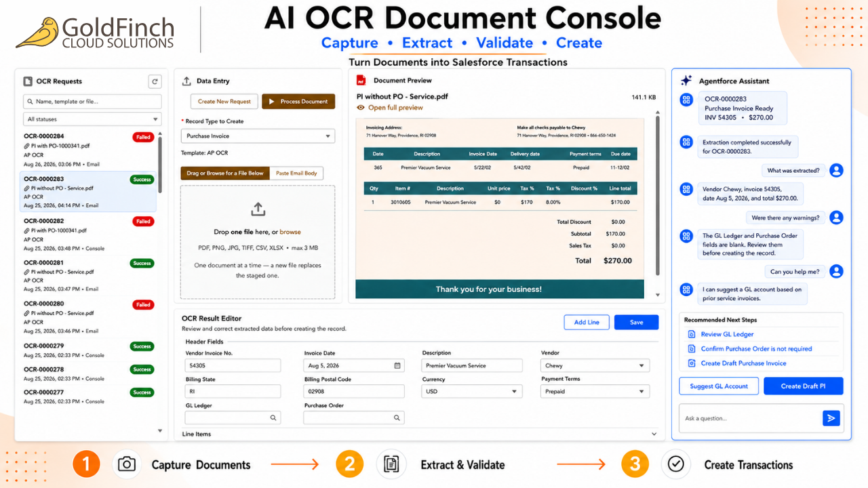This screenshot has width=868, height=488.
Task: Click the Document Preview PDF icon
Action: click(x=361, y=80)
